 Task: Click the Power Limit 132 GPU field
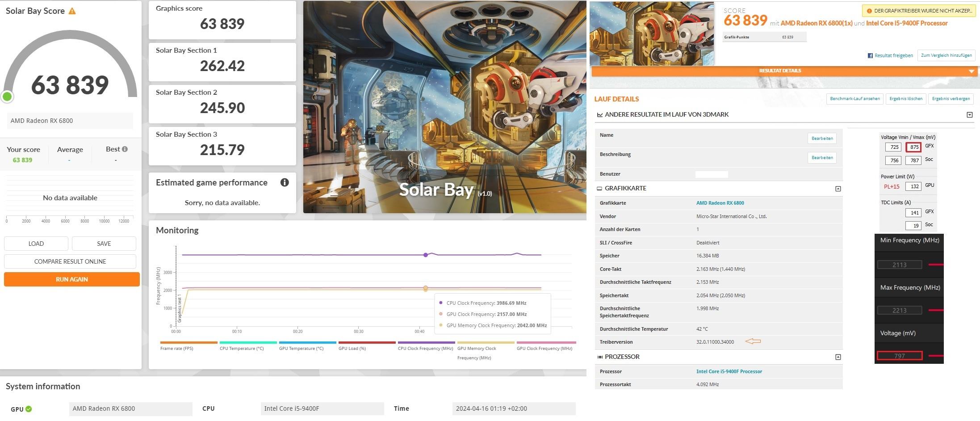point(913,186)
